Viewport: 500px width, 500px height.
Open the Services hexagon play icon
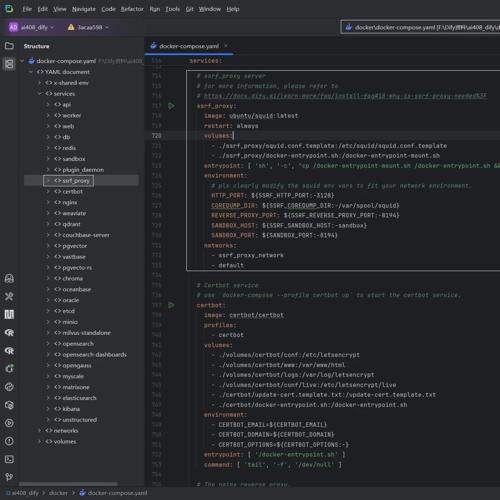pos(9,423)
